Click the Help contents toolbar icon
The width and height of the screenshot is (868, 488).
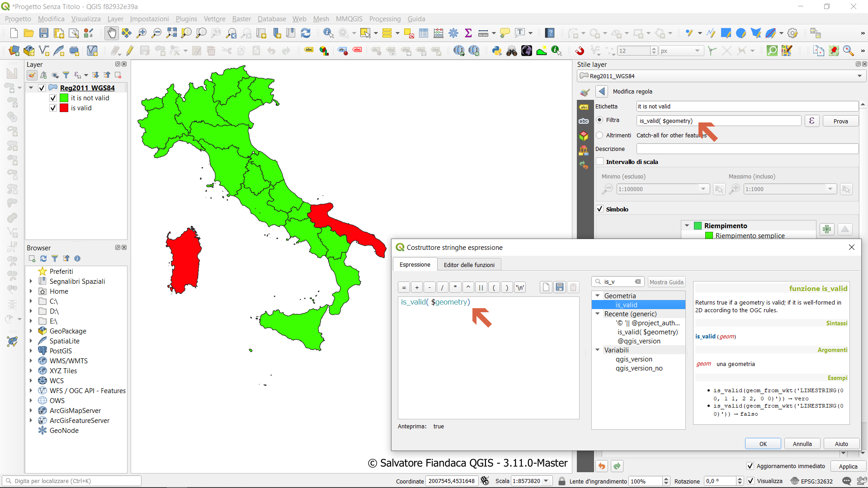coord(549,33)
